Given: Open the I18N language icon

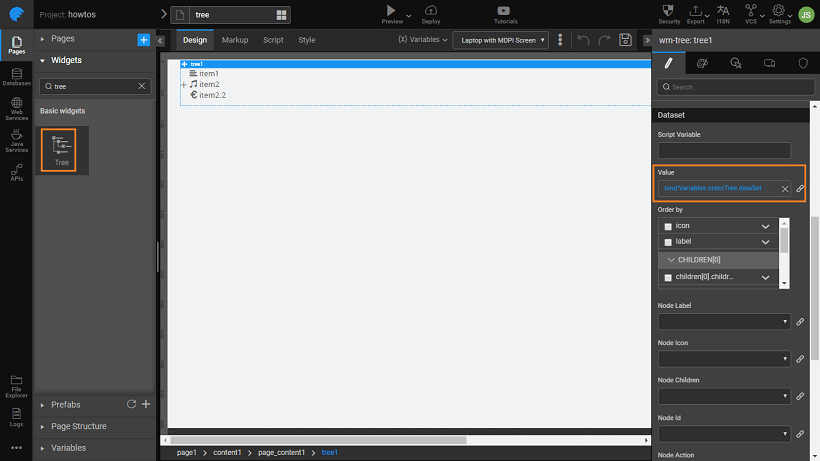Looking at the screenshot, I should click(x=723, y=10).
